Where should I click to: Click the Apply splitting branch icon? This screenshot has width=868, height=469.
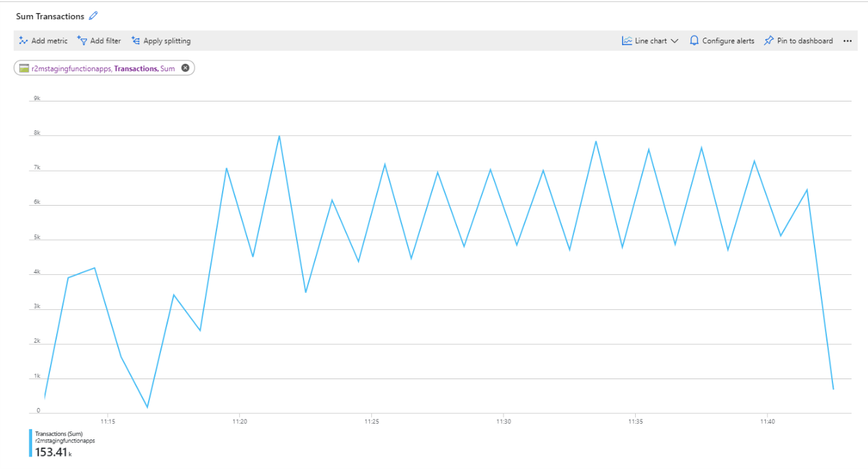pos(136,41)
